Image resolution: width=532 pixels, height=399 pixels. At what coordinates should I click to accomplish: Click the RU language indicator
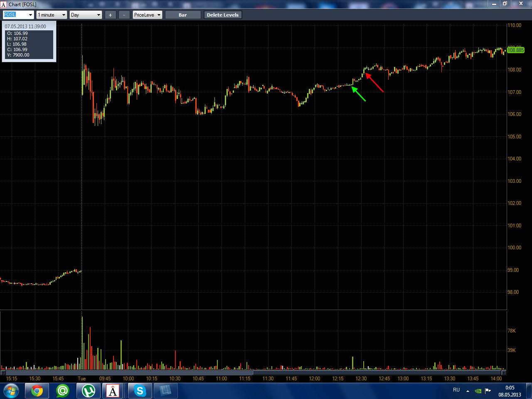(456, 390)
